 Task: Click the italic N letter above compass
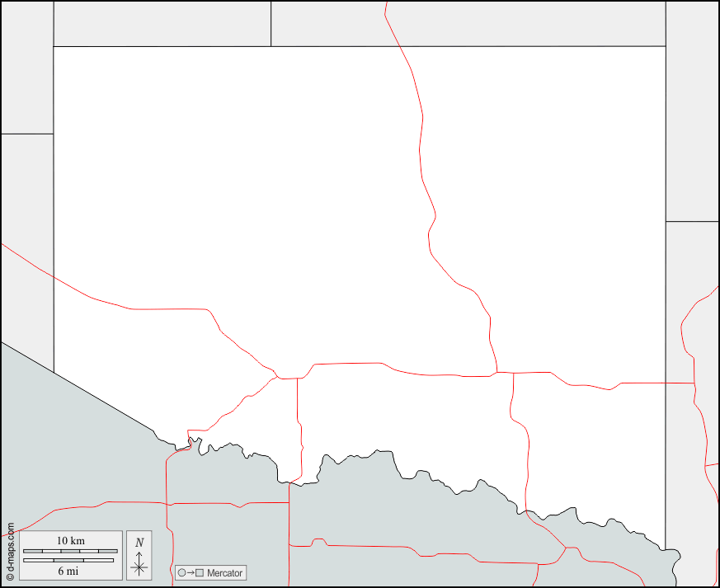(139, 542)
